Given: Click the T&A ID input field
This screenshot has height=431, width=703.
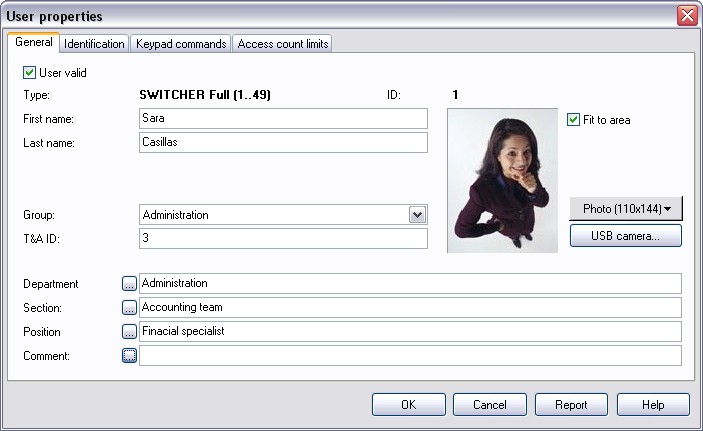Looking at the screenshot, I should (283, 239).
